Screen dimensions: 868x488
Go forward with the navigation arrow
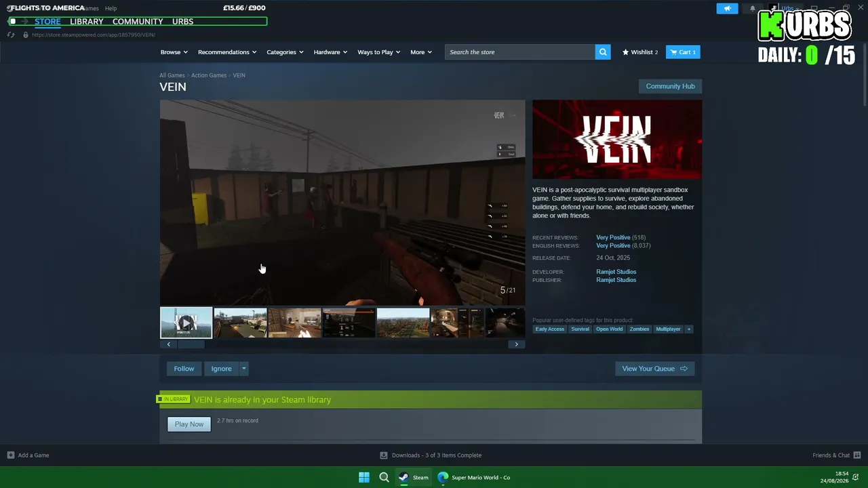(25, 22)
